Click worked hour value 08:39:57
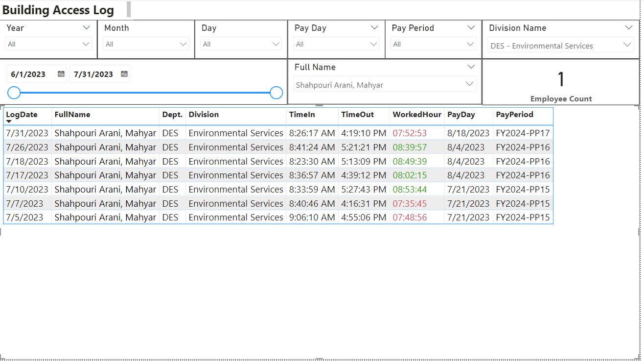Viewport: 644px width, 363px height. click(x=410, y=147)
